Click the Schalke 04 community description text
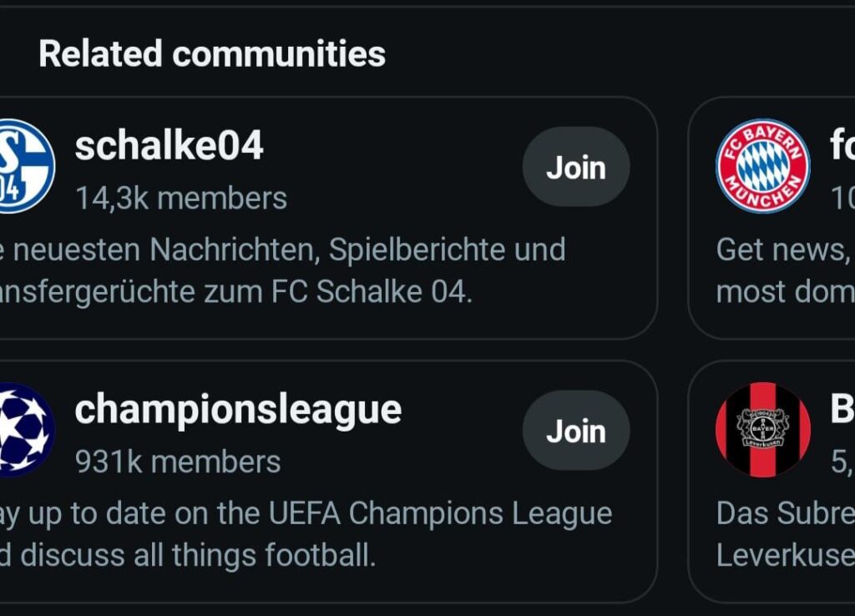Viewport: 855px width, 616px height. 284,269
